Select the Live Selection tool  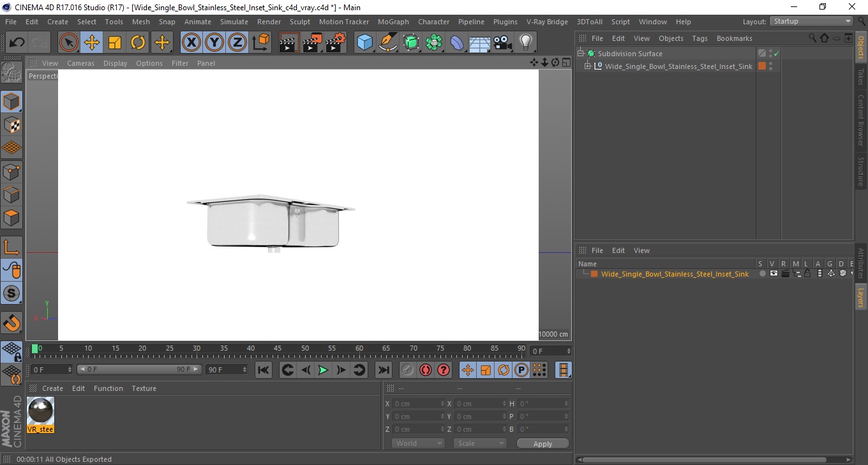69,43
